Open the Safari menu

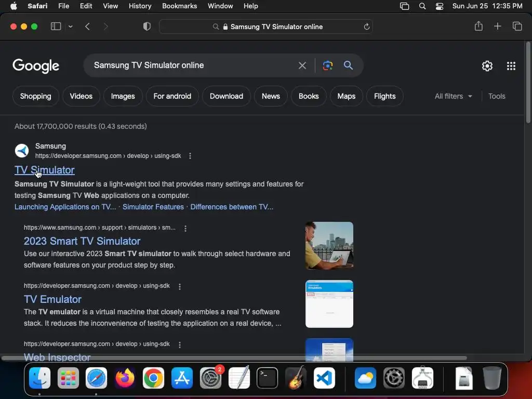[37, 6]
